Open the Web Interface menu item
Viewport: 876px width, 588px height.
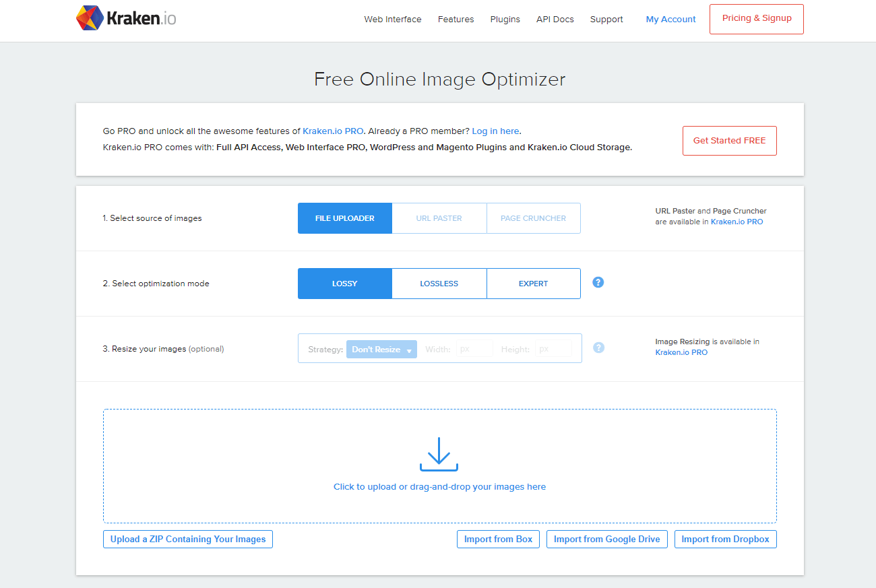click(393, 20)
